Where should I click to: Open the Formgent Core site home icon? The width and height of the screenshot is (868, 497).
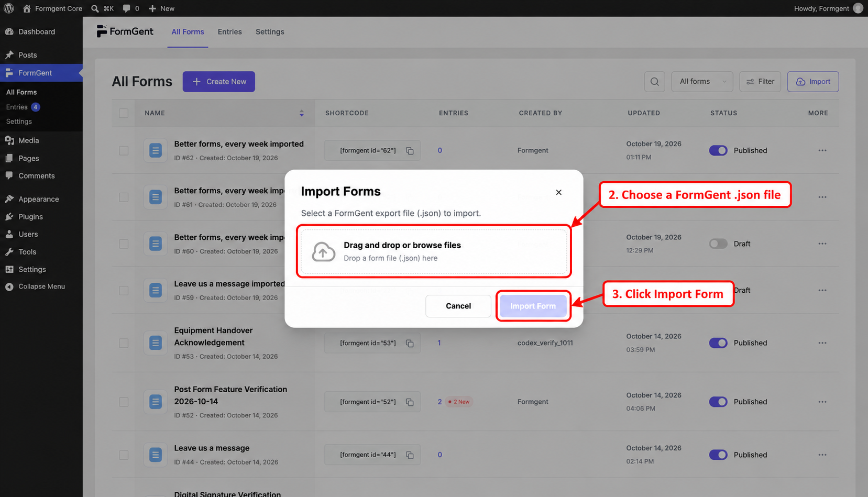coord(27,8)
